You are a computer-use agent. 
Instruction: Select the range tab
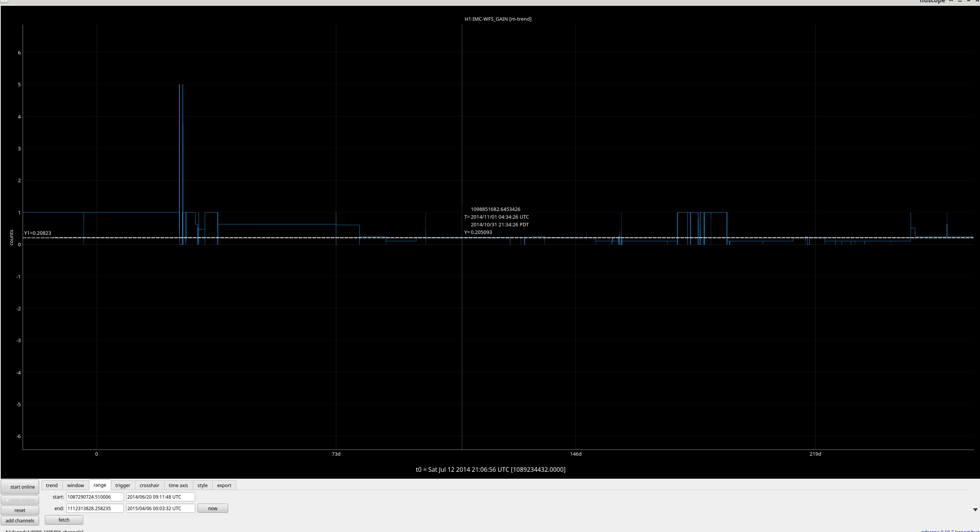coord(100,485)
